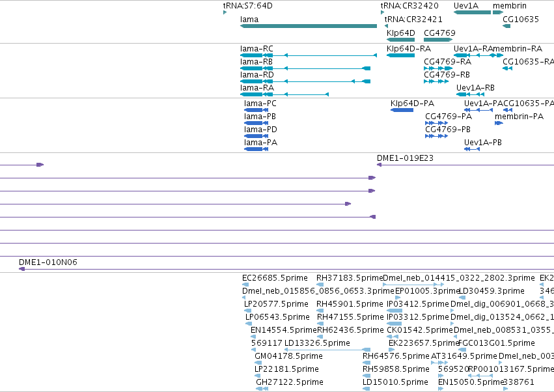Screen dimensions: 554x392
Task: Open the LP06543.5prime EST label
Action: click(278, 317)
